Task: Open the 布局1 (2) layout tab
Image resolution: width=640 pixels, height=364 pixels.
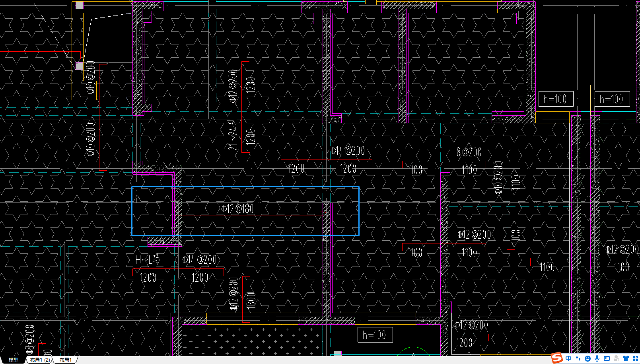Action: pos(40,360)
